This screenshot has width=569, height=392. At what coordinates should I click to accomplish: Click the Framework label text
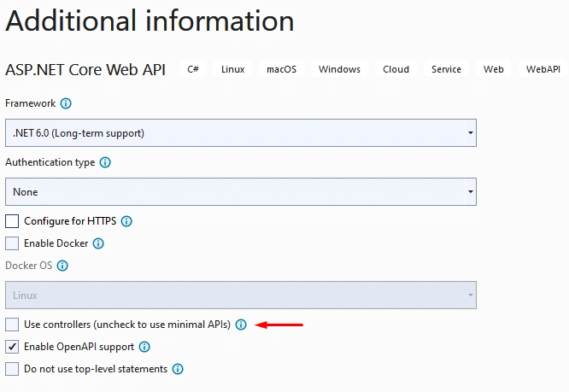31,103
